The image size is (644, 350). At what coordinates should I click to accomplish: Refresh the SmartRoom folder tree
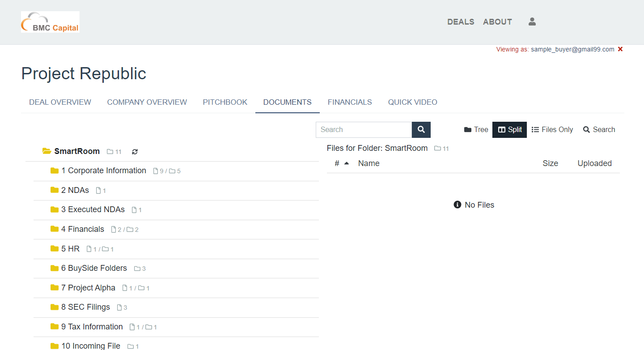click(x=135, y=152)
